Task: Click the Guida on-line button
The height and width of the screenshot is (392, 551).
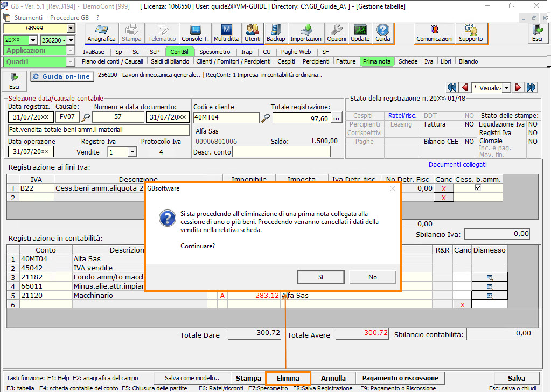Action: click(62, 76)
